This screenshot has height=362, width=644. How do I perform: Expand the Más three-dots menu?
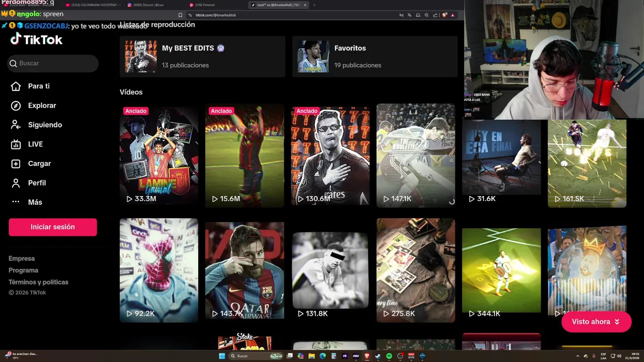pos(16,202)
